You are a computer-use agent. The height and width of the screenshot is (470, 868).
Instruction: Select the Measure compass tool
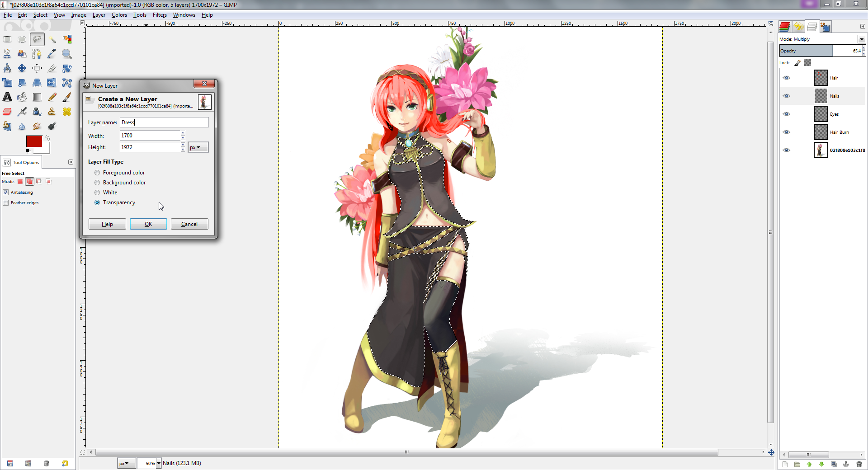click(x=7, y=68)
